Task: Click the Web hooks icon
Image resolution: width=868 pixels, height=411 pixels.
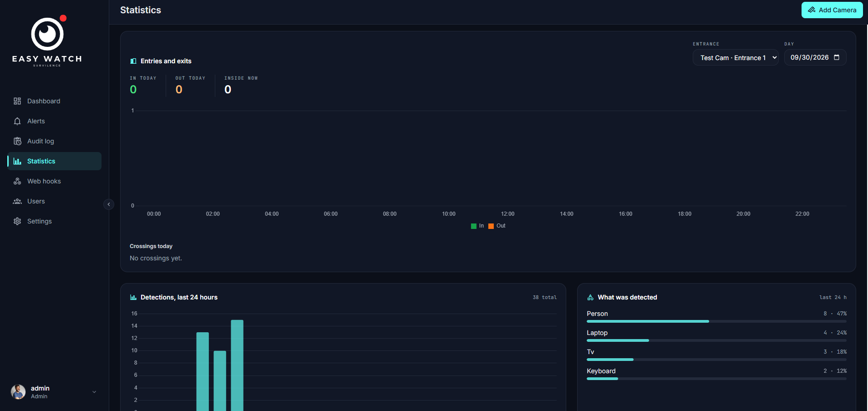Action: tap(17, 181)
